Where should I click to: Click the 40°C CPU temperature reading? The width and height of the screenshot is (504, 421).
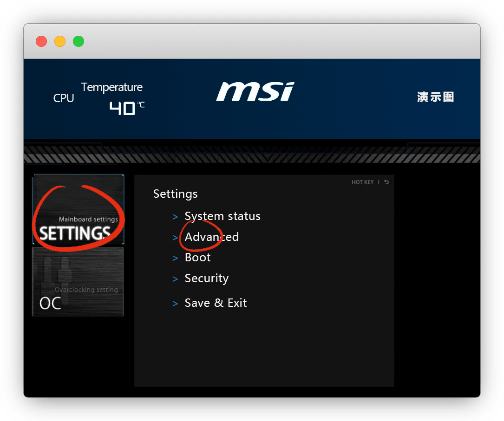(126, 108)
